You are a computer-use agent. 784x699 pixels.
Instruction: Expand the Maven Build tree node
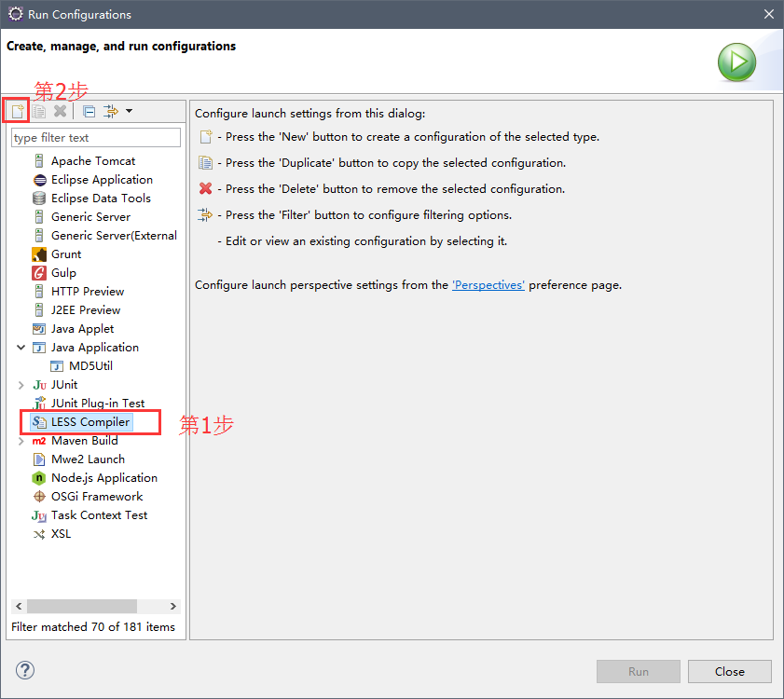pyautogui.click(x=21, y=441)
